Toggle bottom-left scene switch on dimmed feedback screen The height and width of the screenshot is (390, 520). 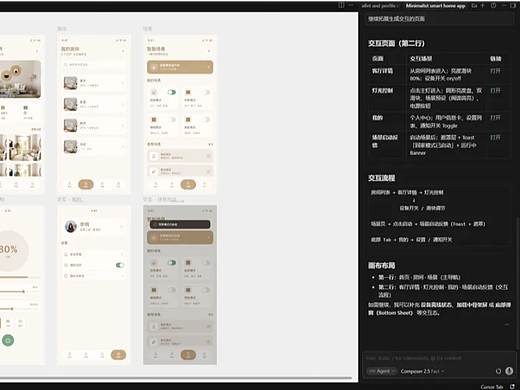(x=172, y=290)
